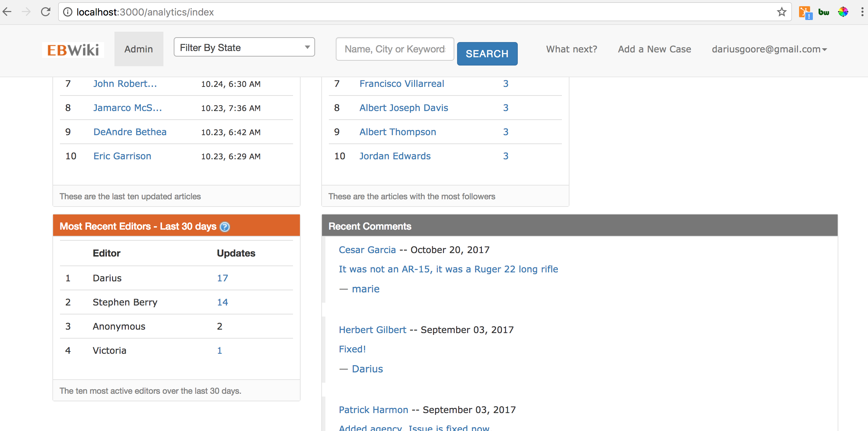Select the Admin menu item
The image size is (868, 431).
click(139, 49)
